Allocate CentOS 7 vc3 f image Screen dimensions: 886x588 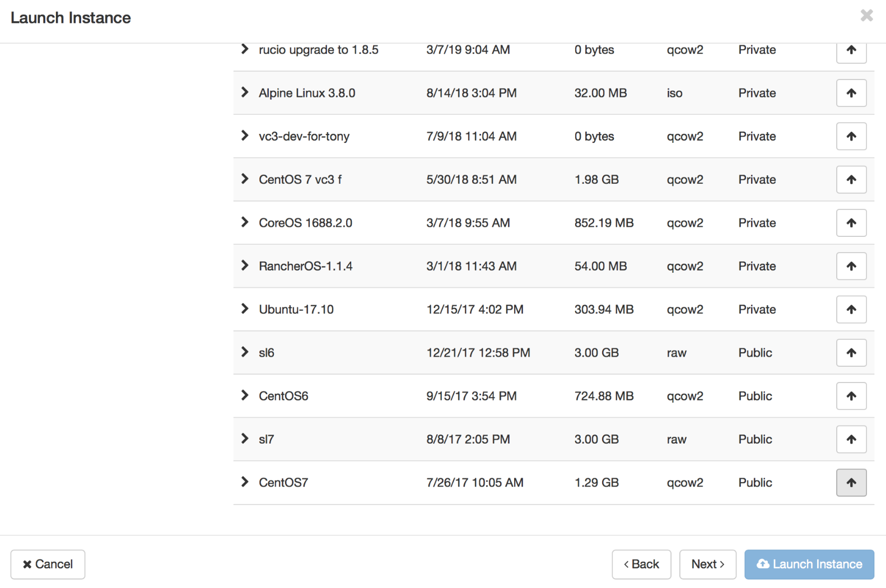pos(851,180)
